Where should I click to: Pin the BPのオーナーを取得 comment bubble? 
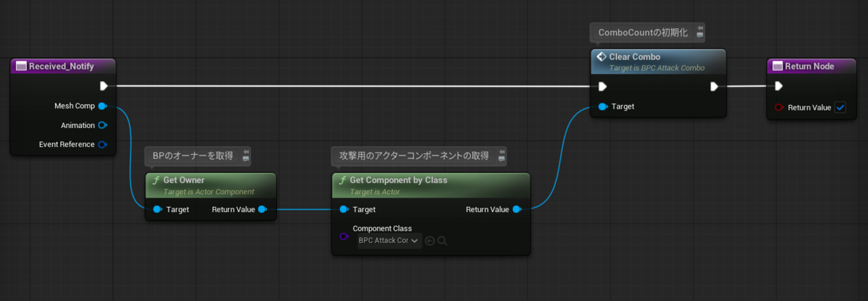[x=247, y=151]
